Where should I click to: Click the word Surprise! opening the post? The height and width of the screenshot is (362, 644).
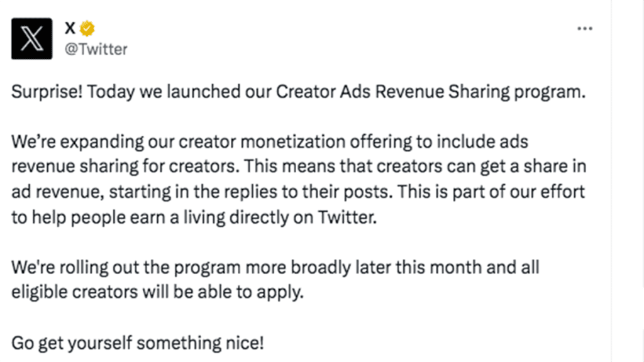tap(47, 92)
